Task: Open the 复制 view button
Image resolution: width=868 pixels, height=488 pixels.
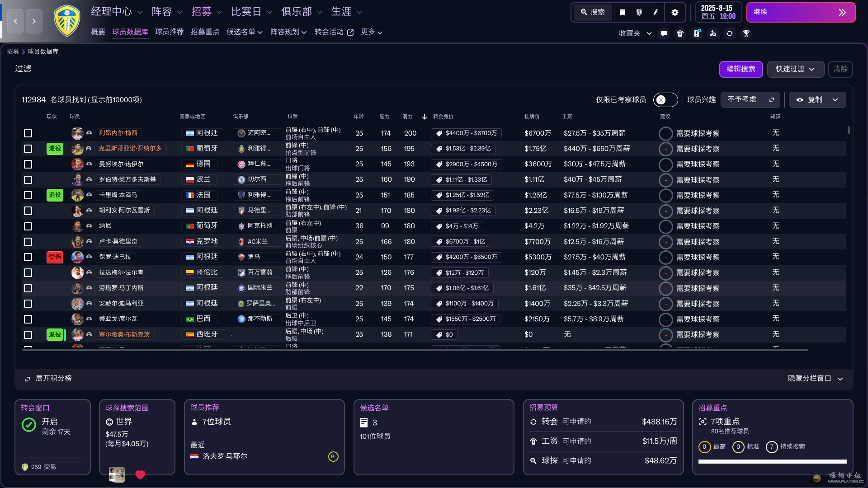Action: (x=817, y=100)
